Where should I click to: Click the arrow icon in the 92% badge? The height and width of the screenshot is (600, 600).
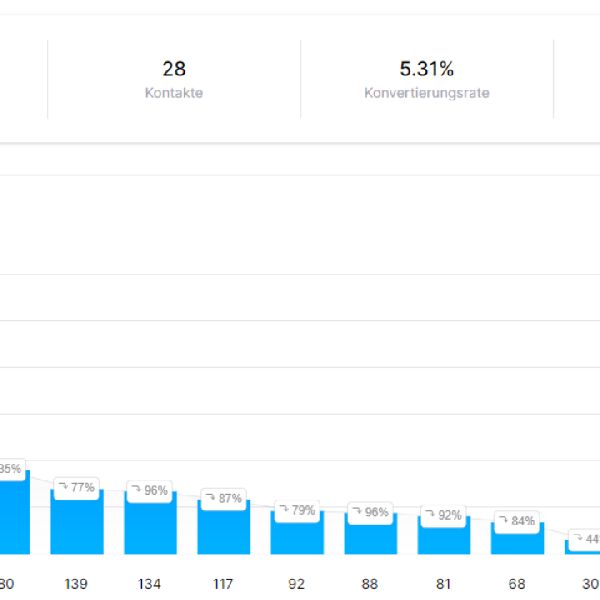click(431, 515)
